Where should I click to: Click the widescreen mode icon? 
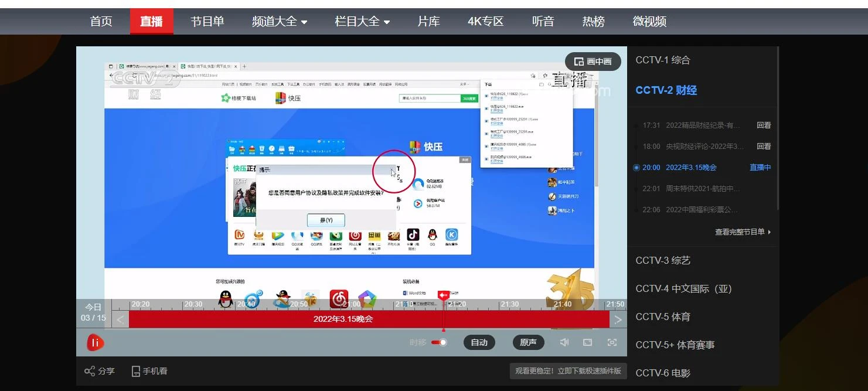click(587, 342)
